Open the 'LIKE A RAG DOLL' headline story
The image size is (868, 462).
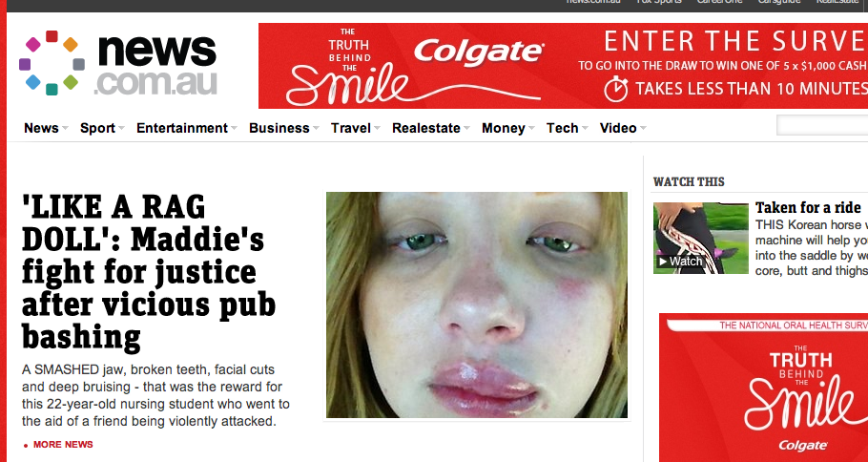click(x=149, y=273)
